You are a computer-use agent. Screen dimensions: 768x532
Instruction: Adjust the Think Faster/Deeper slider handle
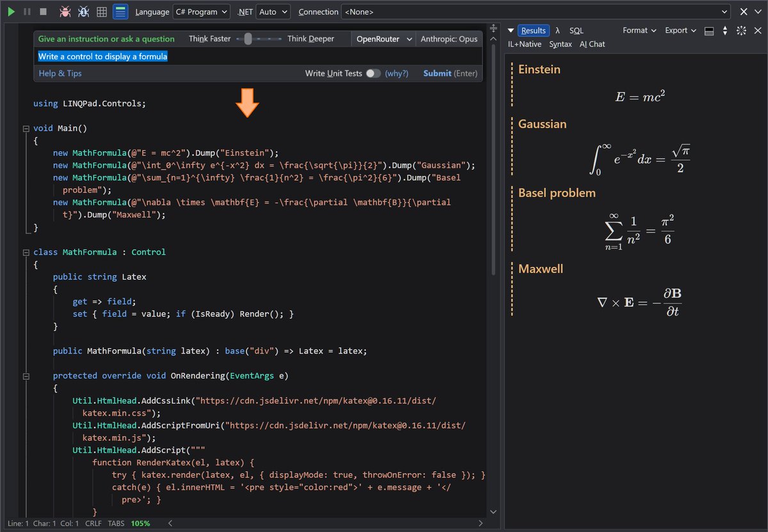point(248,39)
